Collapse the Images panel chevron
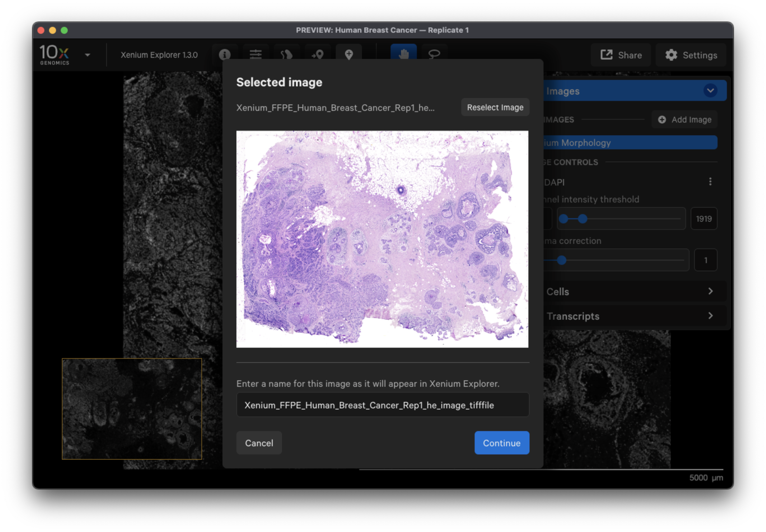 (711, 91)
